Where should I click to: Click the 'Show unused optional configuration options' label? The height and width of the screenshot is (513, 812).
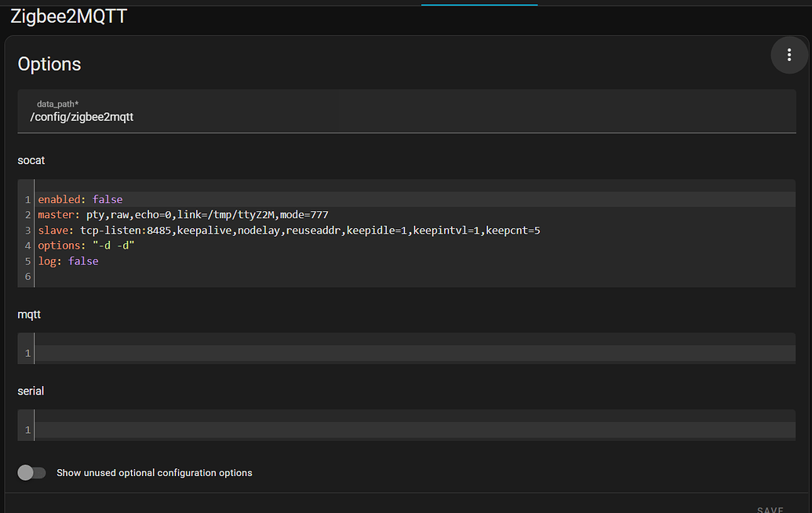(155, 473)
